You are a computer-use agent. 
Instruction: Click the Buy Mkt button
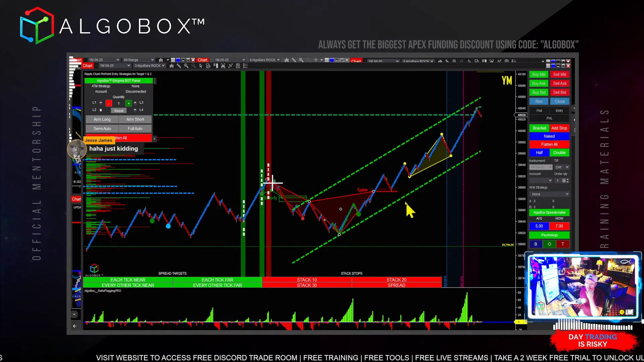pos(539,74)
